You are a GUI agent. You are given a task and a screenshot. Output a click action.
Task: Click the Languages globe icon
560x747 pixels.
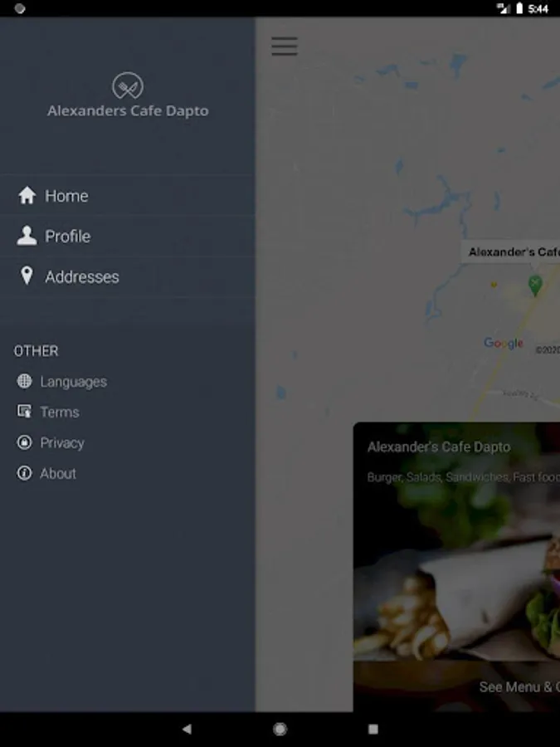24,381
